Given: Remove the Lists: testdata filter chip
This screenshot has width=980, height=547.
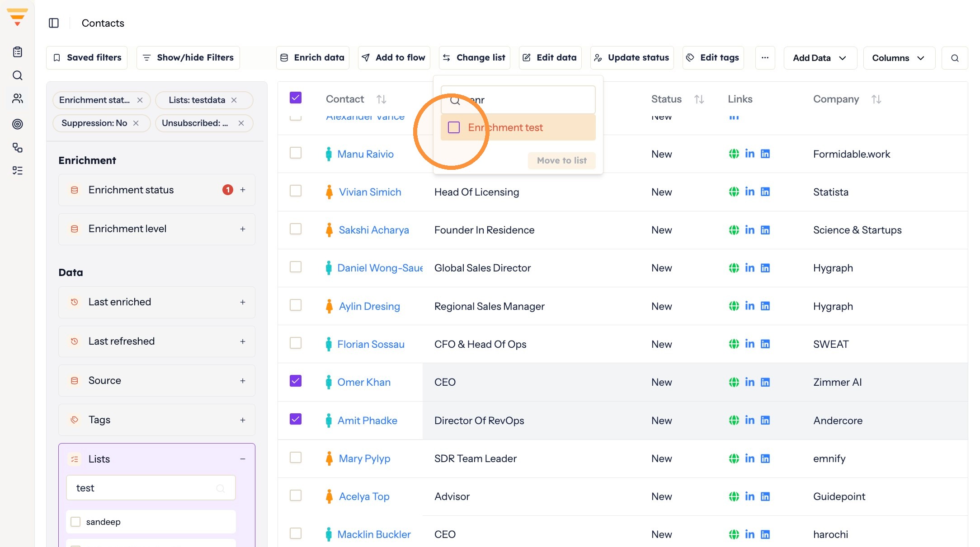Looking at the screenshot, I should [x=234, y=100].
